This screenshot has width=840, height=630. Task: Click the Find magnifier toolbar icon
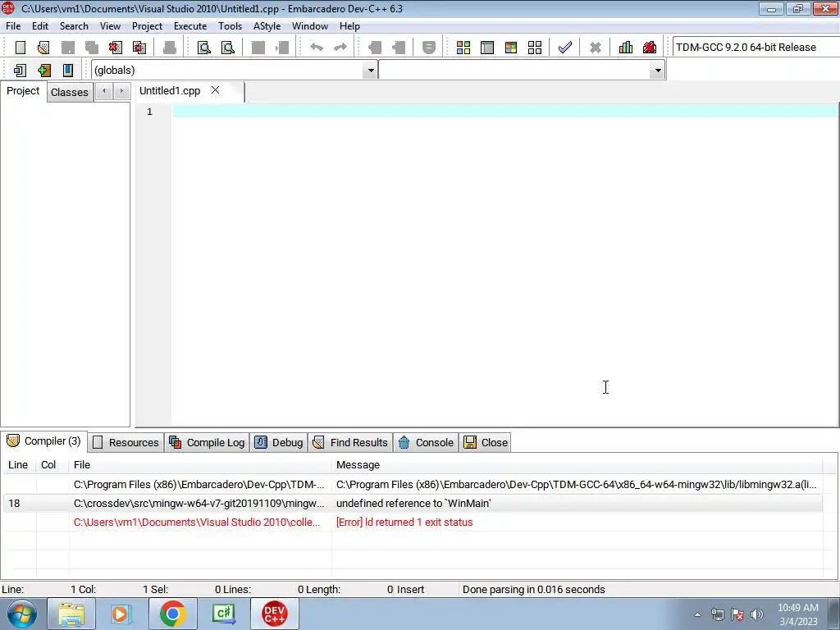(203, 47)
